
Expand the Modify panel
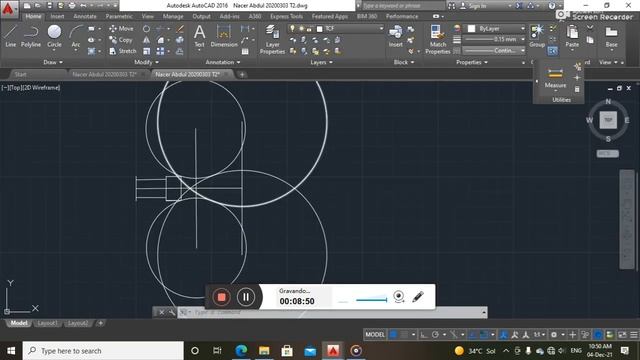click(146, 62)
